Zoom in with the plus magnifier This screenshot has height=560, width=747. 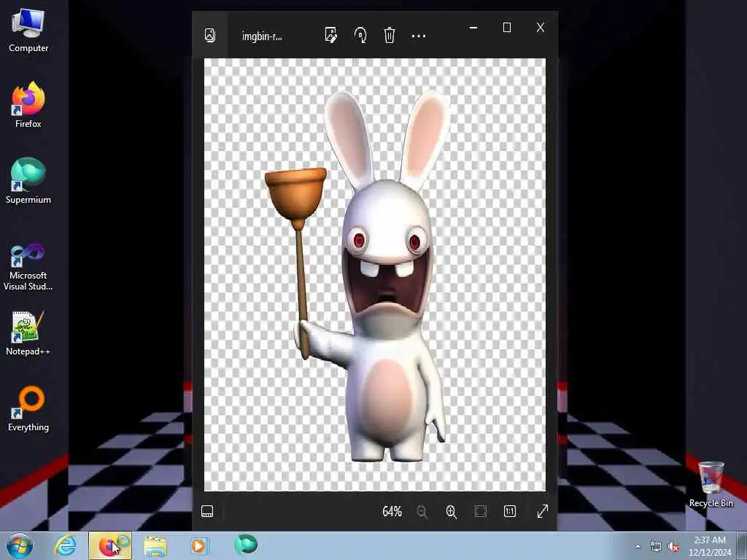click(451, 511)
